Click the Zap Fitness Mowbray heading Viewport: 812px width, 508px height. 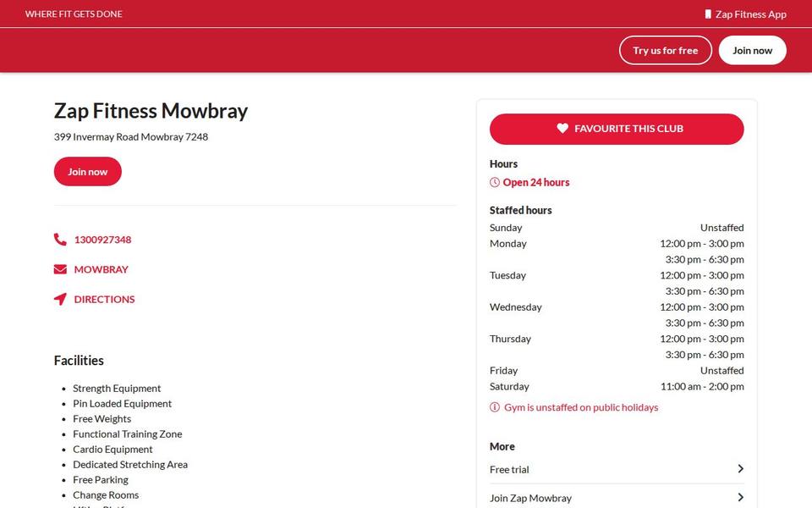151,110
